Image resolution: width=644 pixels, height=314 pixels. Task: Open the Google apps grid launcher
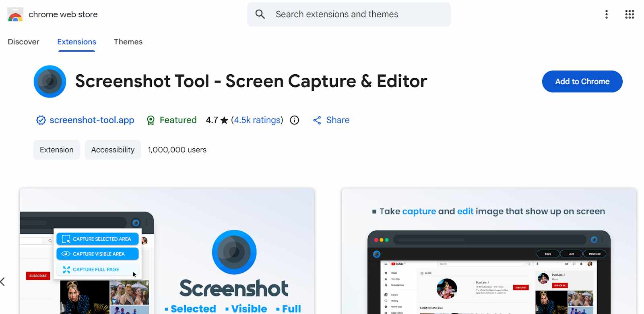630,15
